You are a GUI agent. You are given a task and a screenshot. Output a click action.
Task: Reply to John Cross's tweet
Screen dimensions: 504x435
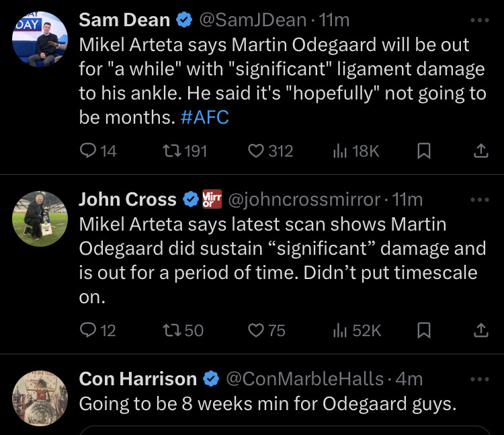(88, 330)
